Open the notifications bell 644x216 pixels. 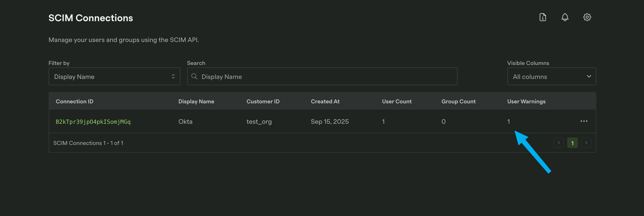[565, 17]
